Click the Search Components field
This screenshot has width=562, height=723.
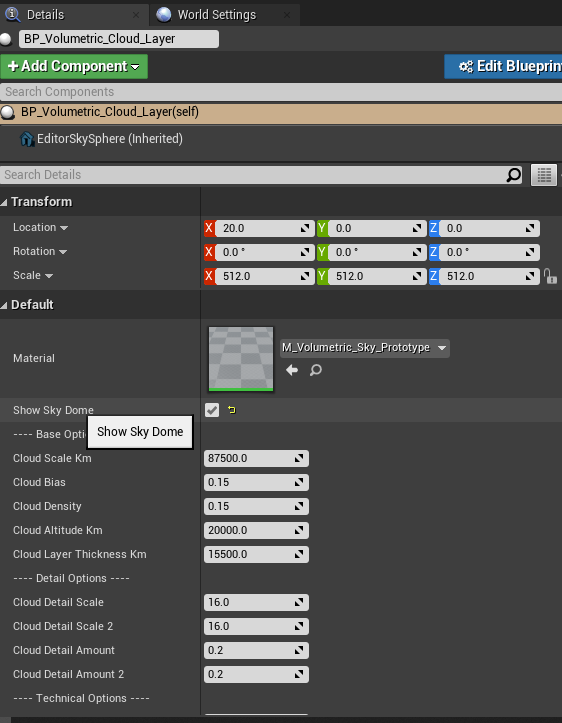pos(281,92)
